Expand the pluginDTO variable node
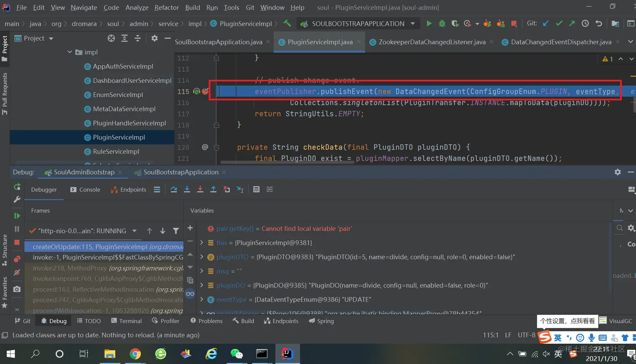The width and height of the screenshot is (636, 364). coord(201,257)
